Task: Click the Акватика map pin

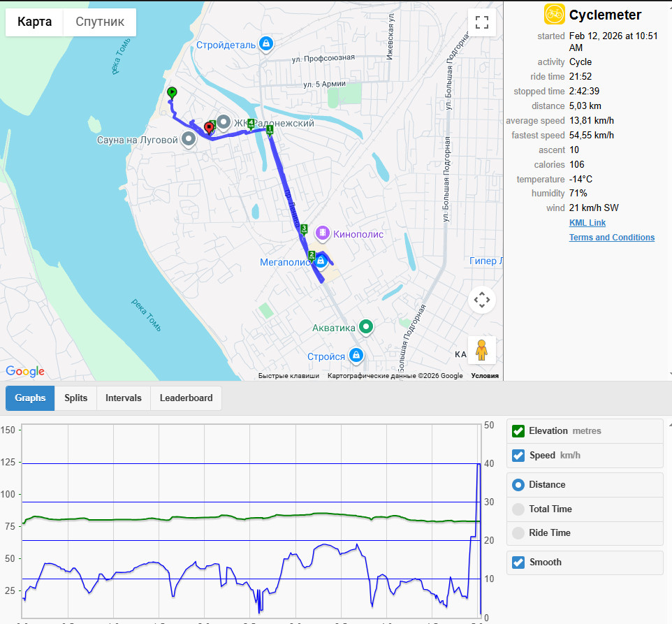Action: tap(365, 328)
